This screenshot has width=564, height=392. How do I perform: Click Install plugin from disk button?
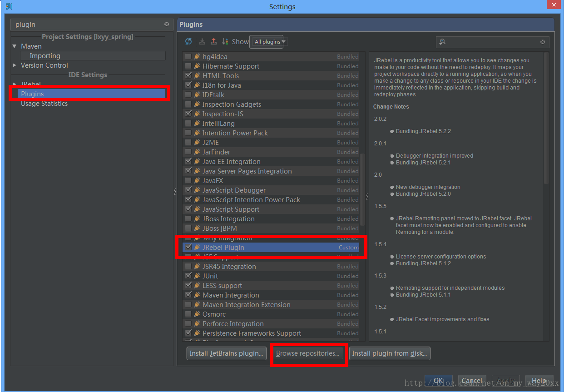(390, 353)
